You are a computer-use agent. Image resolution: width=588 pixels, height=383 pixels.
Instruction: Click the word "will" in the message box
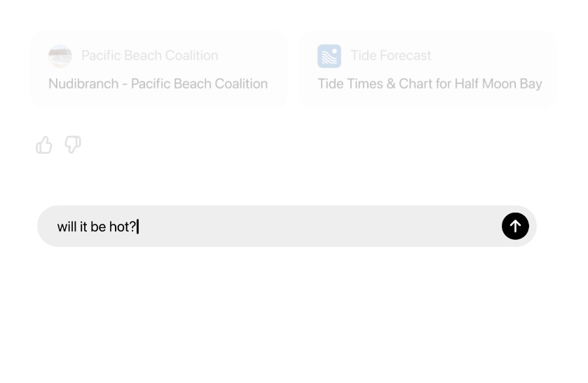tap(67, 227)
